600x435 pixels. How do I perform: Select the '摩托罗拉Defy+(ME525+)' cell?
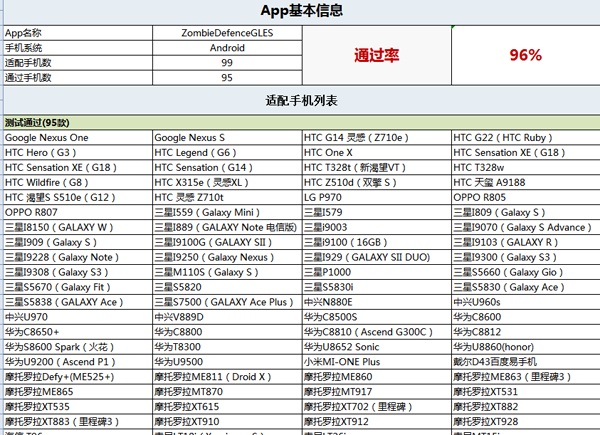click(78, 376)
